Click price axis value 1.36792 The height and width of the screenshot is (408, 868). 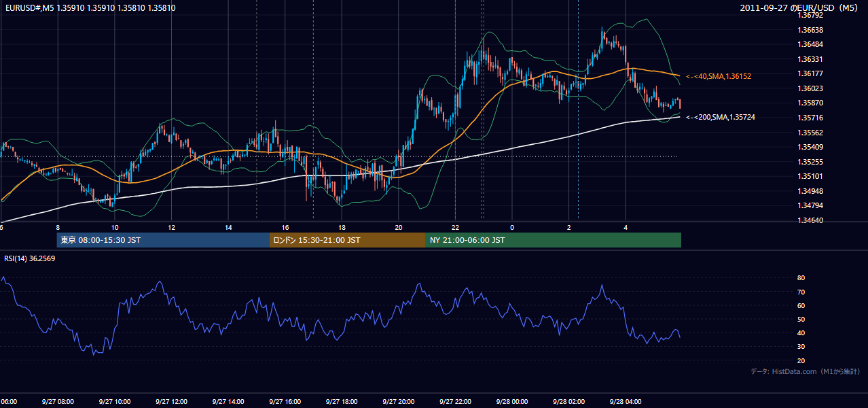click(811, 15)
